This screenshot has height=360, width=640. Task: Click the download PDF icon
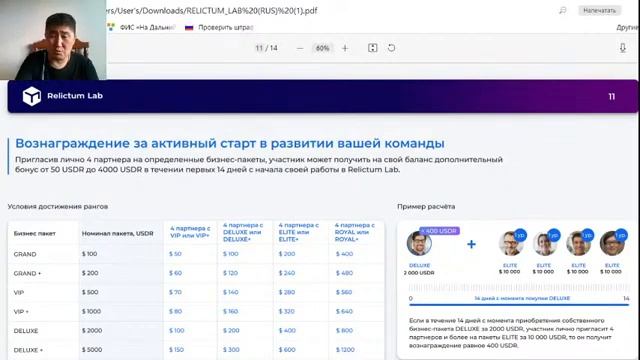pos(622,48)
